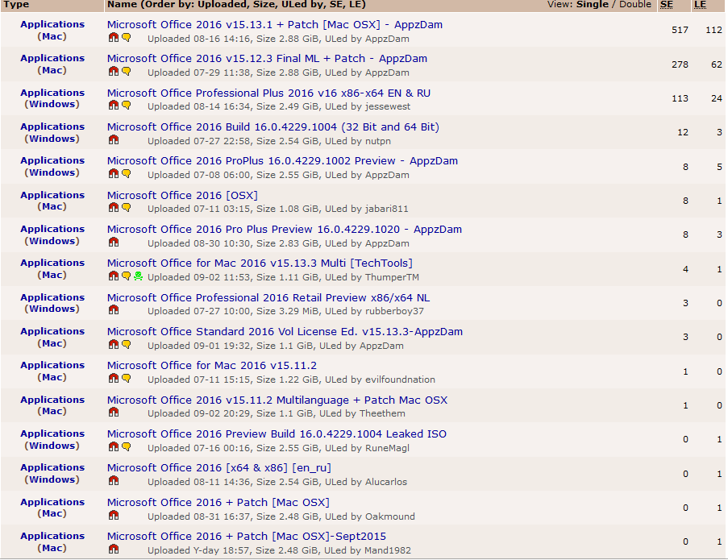This screenshot has height=560, width=728.
Task: Select Single view option
Action: pyautogui.click(x=593, y=4)
